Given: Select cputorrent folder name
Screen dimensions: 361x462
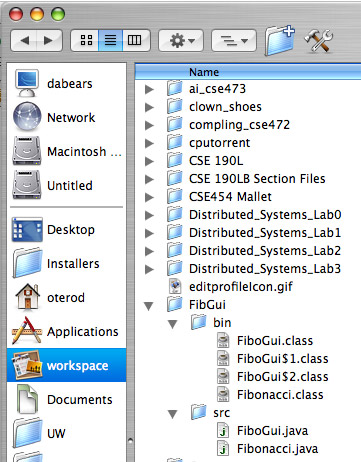Looking at the screenshot, I should point(219,143).
